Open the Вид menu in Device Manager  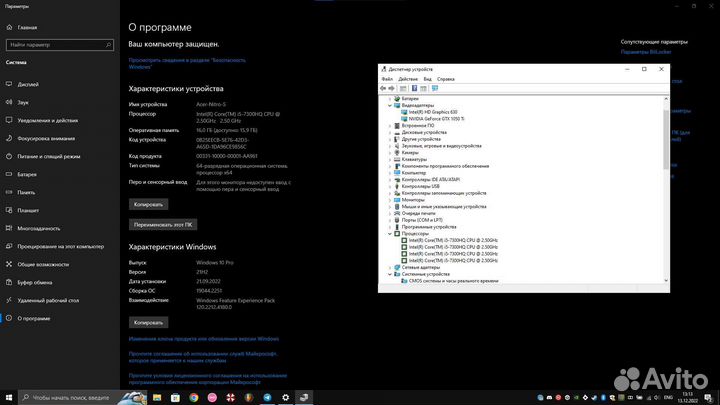click(428, 79)
